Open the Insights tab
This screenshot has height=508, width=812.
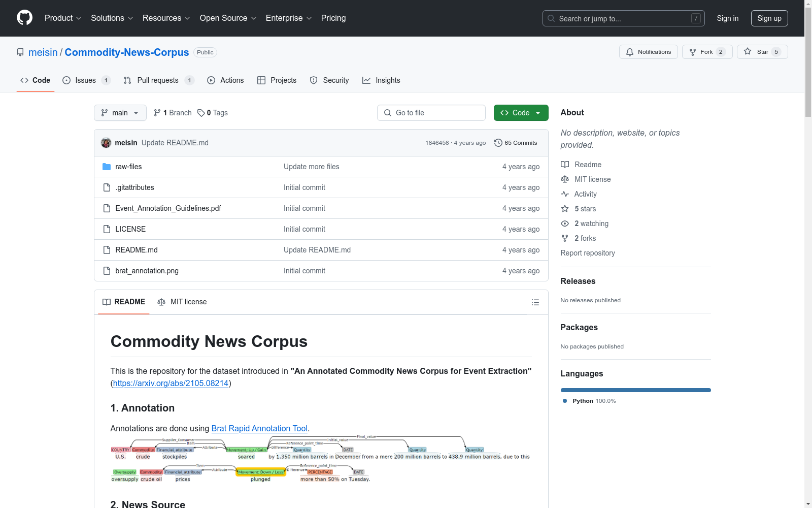[381, 80]
